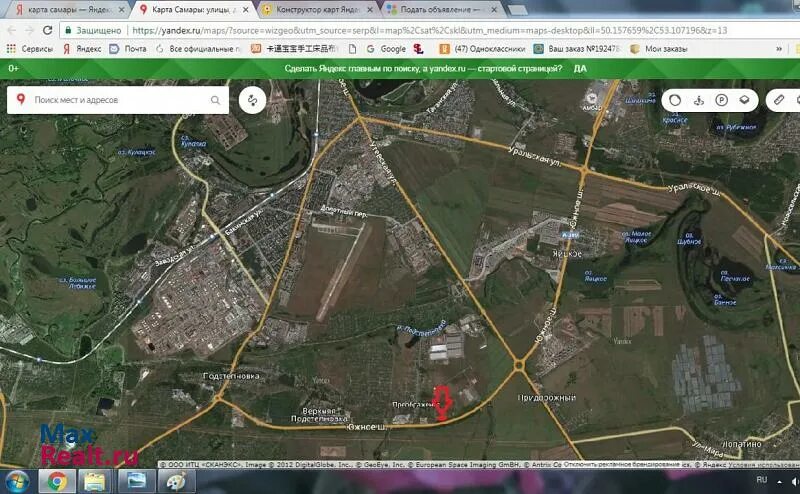Click the 'Подстепновка' map label
The height and width of the screenshot is (494, 800).
pos(231,376)
